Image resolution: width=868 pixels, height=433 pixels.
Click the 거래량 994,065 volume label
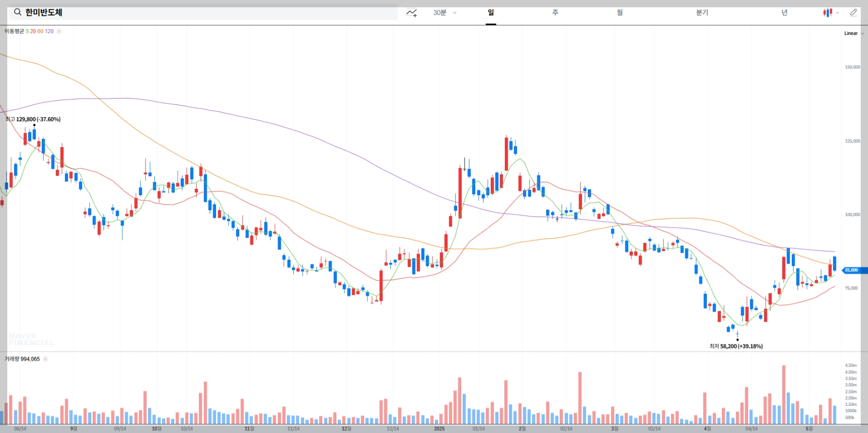(22, 359)
